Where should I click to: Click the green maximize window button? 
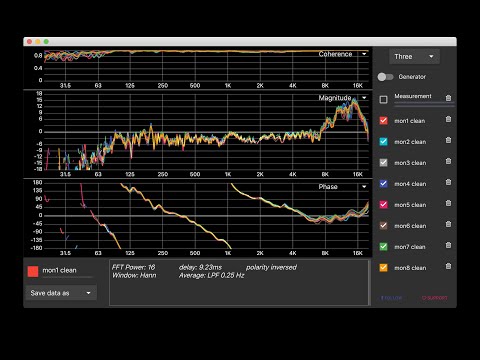(x=46, y=42)
